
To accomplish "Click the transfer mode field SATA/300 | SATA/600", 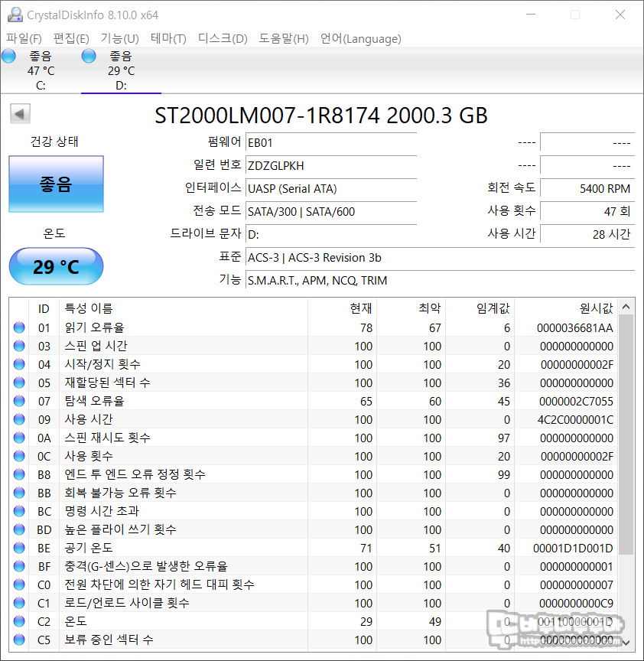I will [331, 212].
